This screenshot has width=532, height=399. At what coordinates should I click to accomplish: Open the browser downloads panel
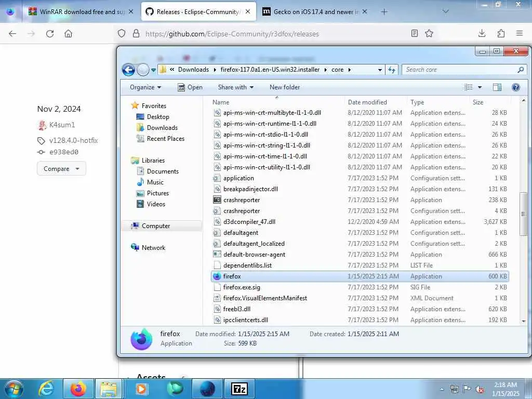(482, 33)
